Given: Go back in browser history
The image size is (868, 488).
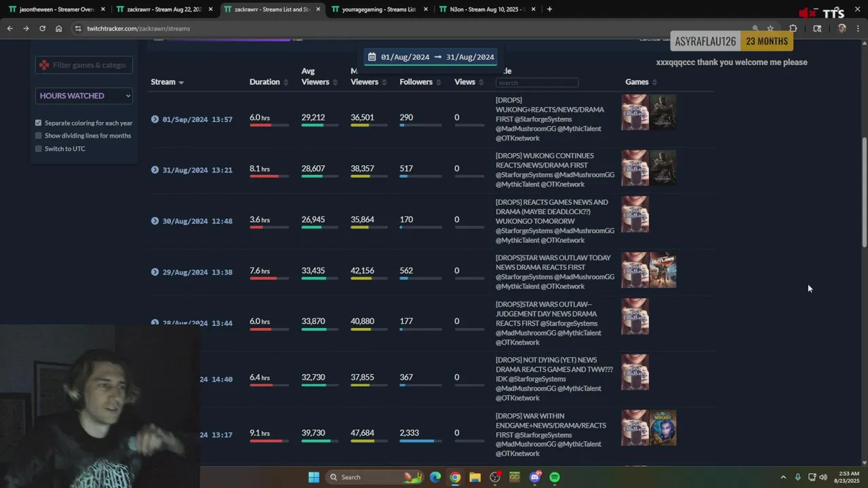Looking at the screenshot, I should (x=9, y=28).
